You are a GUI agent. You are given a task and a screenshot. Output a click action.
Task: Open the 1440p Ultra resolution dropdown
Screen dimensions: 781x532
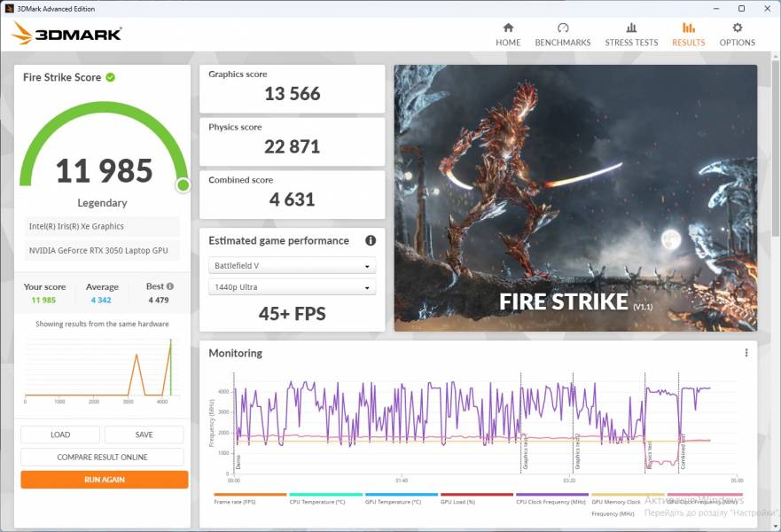293,287
